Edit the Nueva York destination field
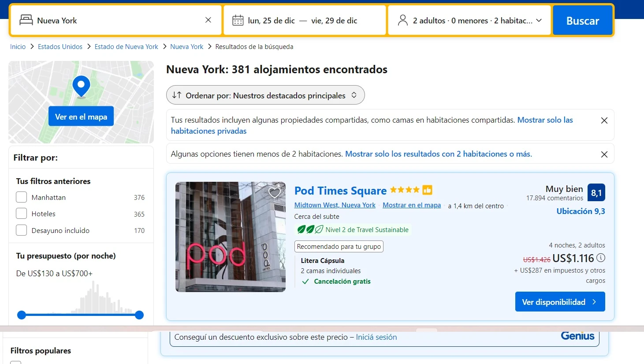The height and width of the screenshot is (364, 644). (116, 20)
